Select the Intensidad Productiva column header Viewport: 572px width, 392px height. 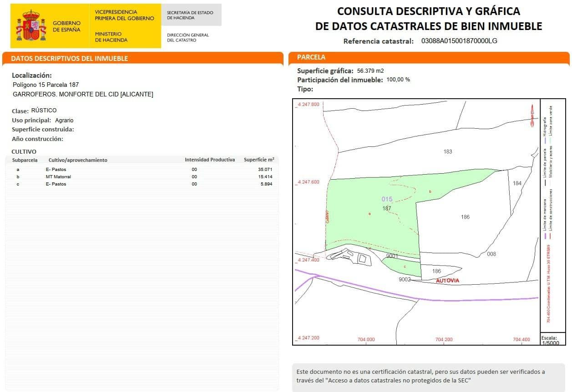coord(209,160)
